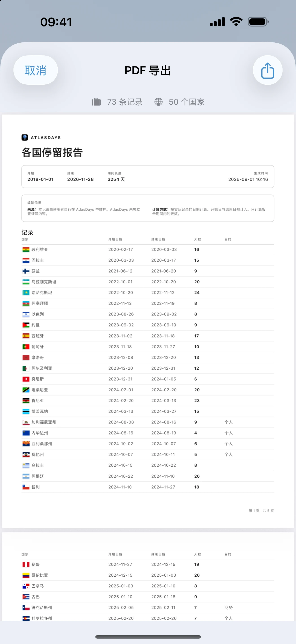Tap the Finland flag icon
296x644 pixels.
pos(26,271)
